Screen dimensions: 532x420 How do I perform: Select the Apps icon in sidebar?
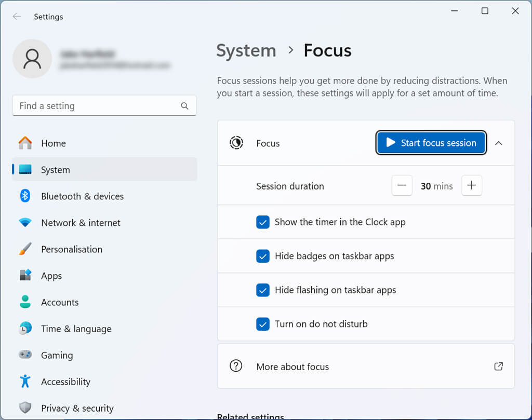click(25, 276)
